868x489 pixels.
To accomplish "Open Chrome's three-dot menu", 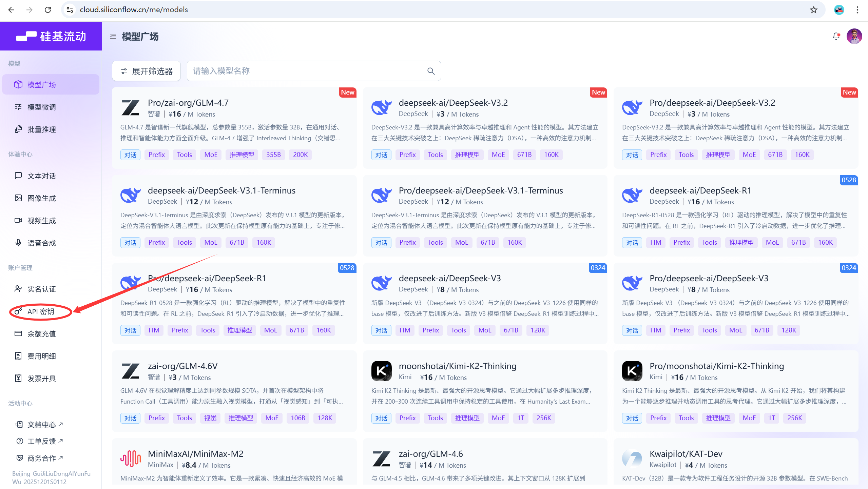I will click(857, 10).
